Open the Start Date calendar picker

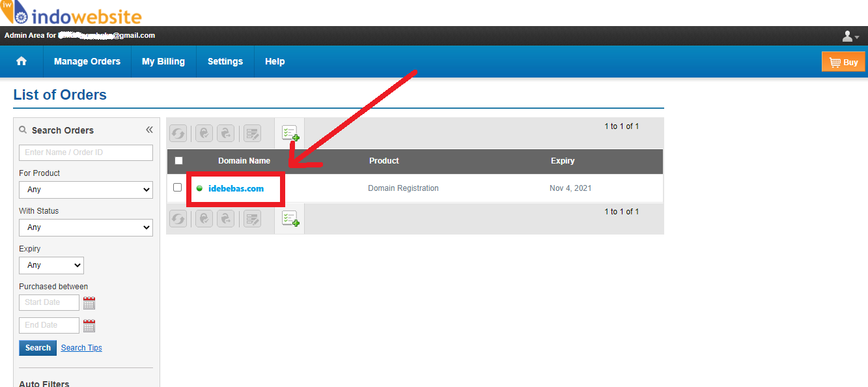[x=89, y=303]
